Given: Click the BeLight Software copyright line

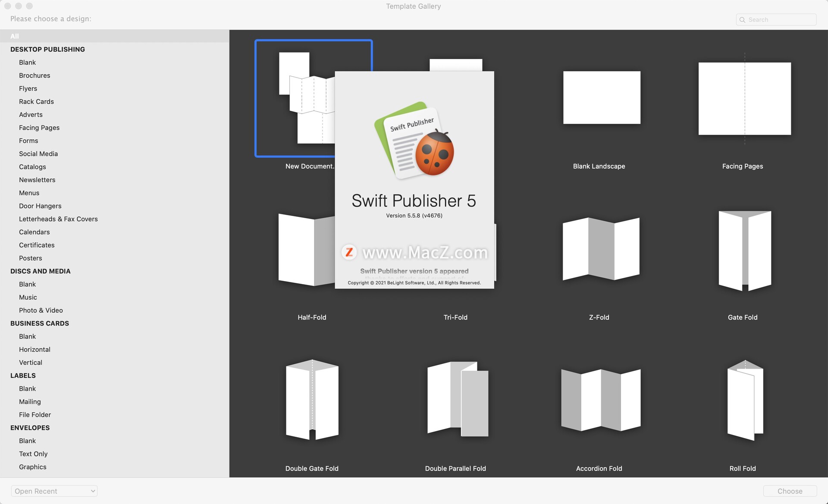Looking at the screenshot, I should [x=414, y=283].
